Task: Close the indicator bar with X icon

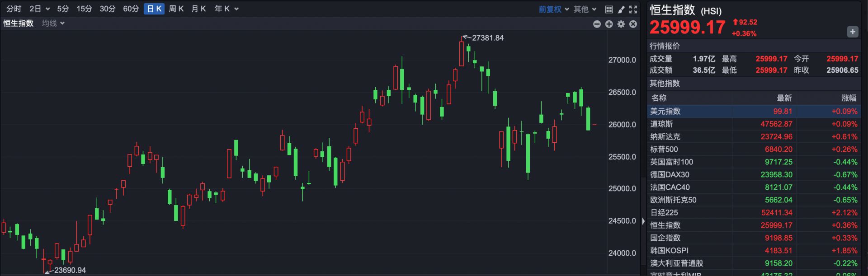Action: (633, 24)
